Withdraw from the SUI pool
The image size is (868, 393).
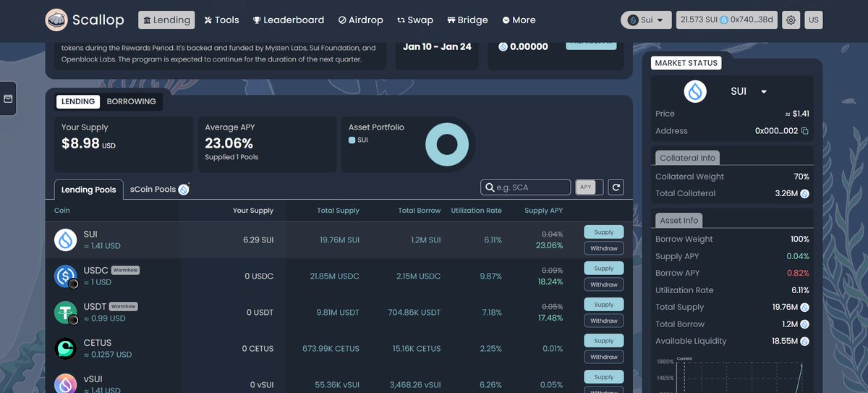pos(604,248)
